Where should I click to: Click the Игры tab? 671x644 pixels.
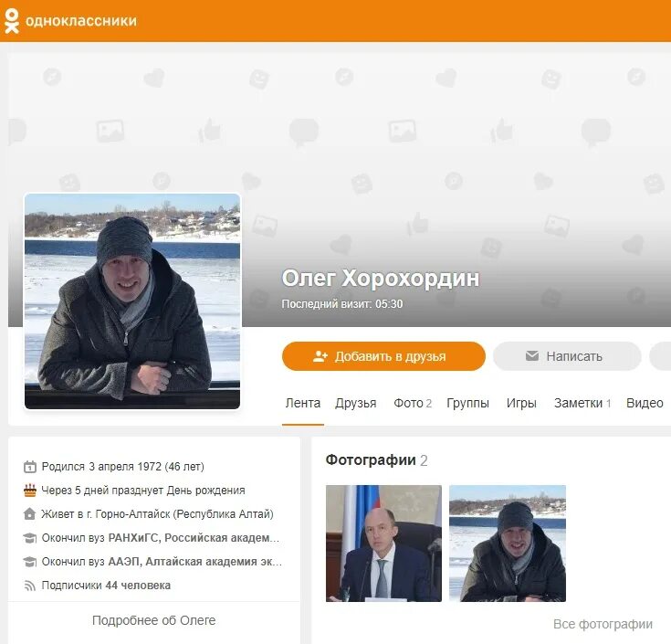[521, 403]
